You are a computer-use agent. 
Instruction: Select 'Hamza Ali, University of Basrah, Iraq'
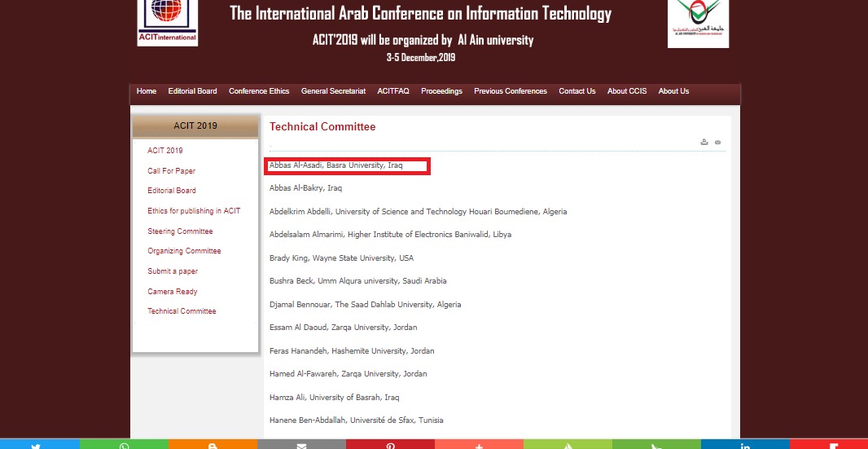pos(335,398)
